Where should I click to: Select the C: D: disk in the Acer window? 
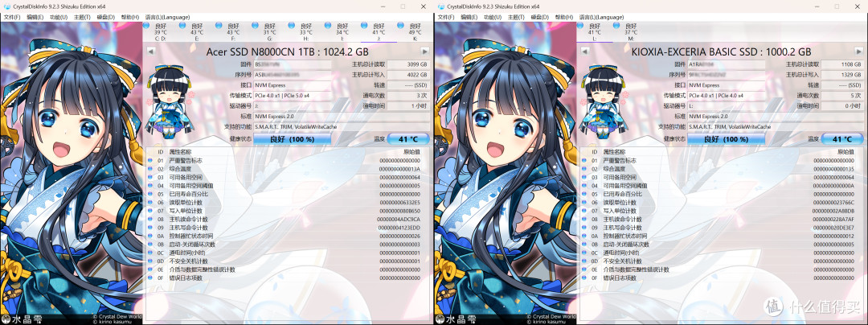tap(161, 31)
